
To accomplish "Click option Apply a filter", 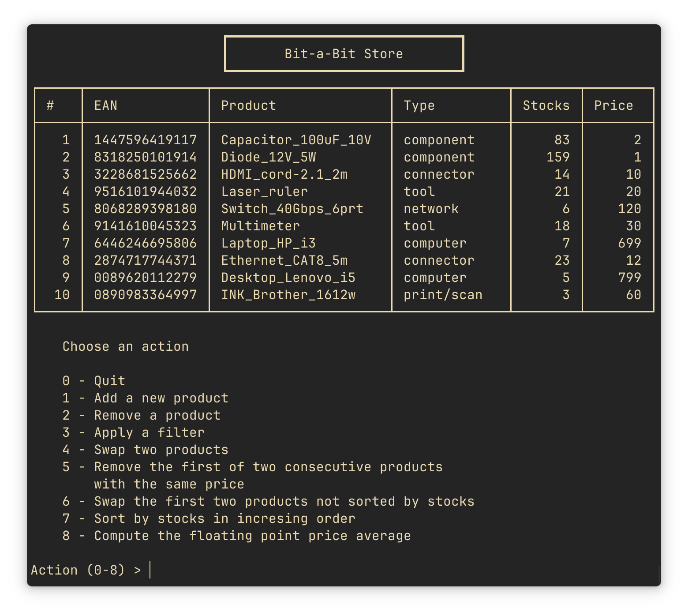I will (x=150, y=432).
